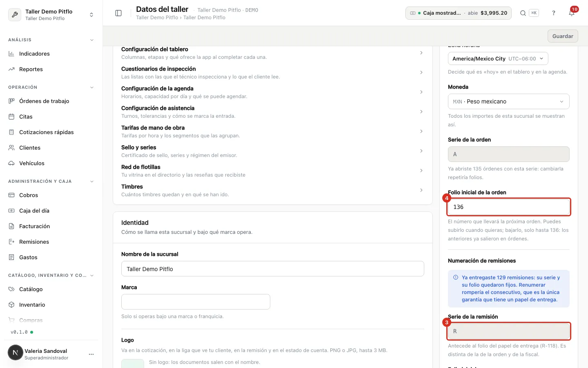This screenshot has width=588, height=368.
Task: Click the empty Marca input field
Action: (196, 302)
